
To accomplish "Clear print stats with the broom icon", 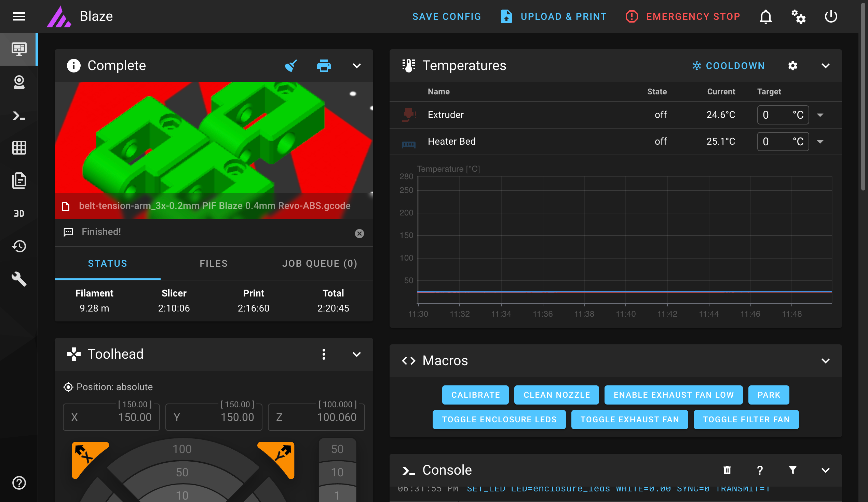I will point(291,66).
